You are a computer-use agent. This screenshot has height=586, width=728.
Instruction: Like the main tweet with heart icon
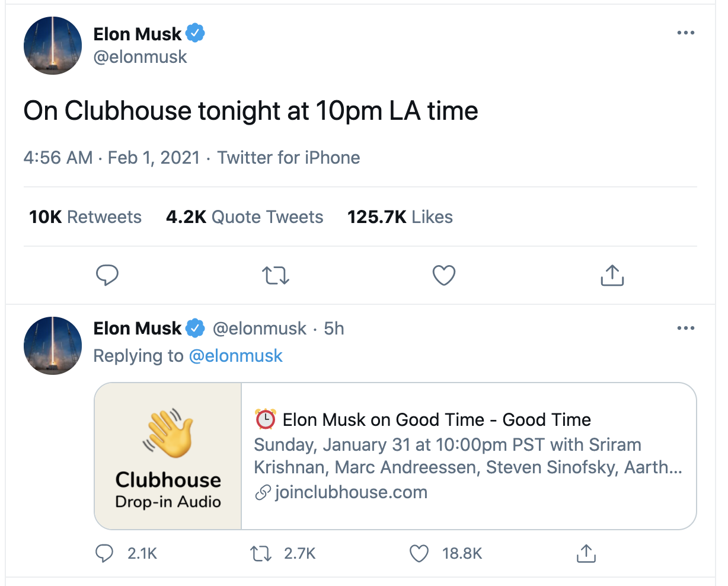[444, 276]
